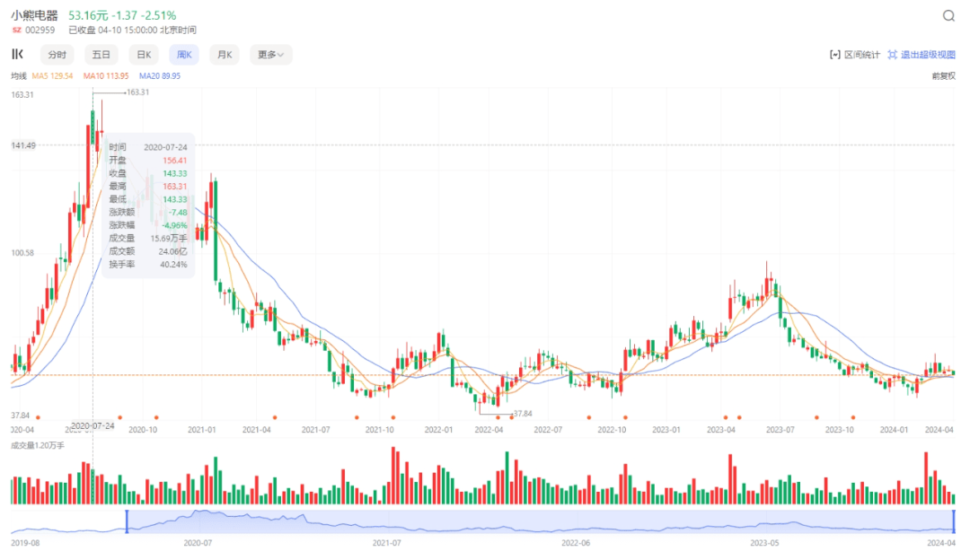Click the search magnifier icon
Viewport: 970px width, 560px height.
948,16
